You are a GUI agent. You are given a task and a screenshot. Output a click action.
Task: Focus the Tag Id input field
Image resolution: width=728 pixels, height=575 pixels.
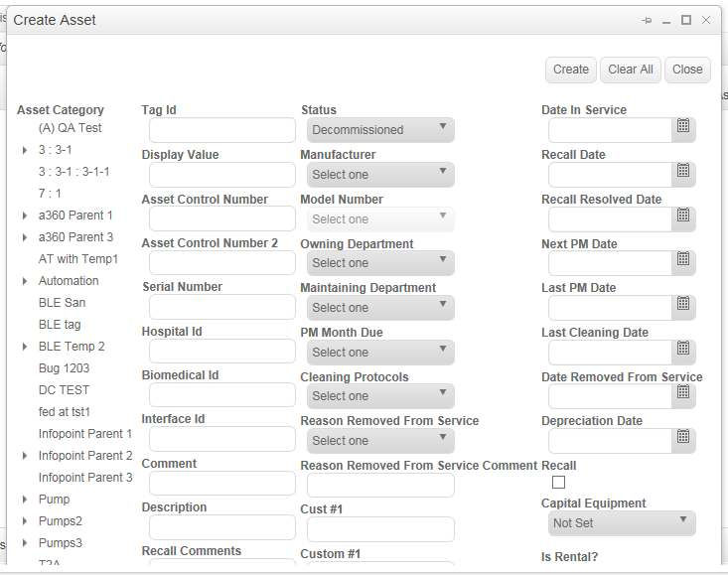(222, 130)
